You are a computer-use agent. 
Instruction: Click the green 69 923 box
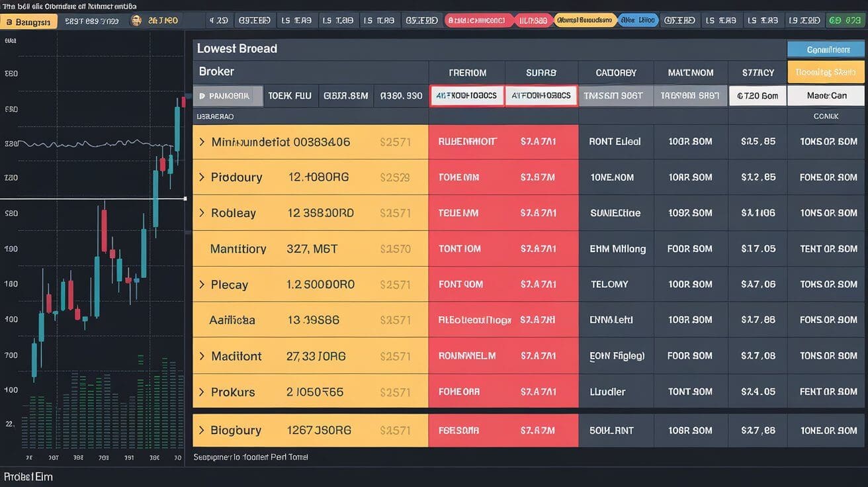click(844, 21)
